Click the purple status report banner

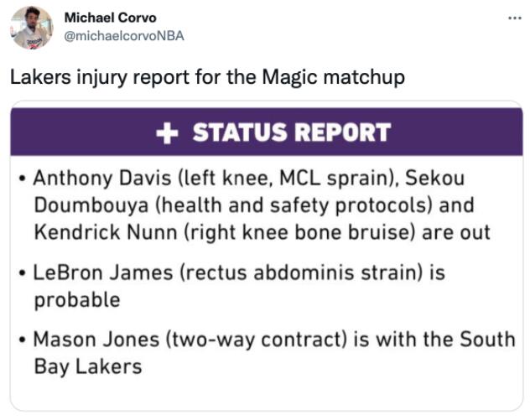click(267, 132)
